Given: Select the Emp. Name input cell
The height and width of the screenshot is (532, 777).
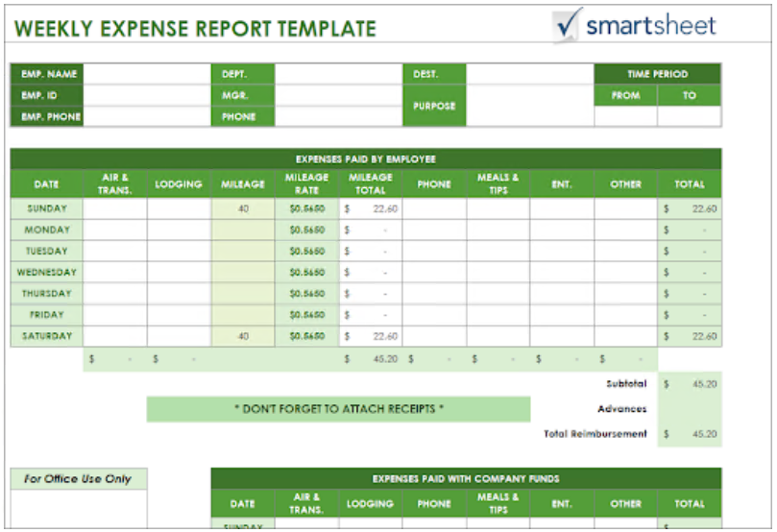Looking at the screenshot, I should [x=146, y=74].
